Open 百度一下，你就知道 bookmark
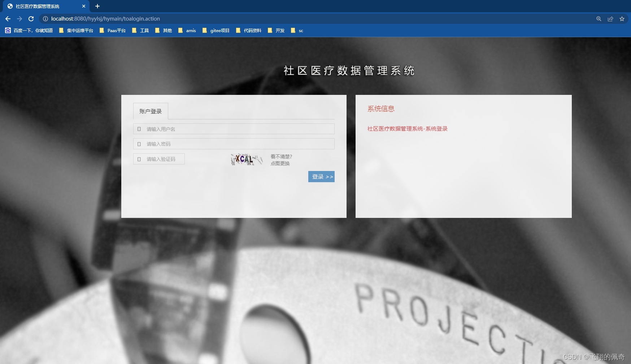631x364 pixels. coord(29,31)
